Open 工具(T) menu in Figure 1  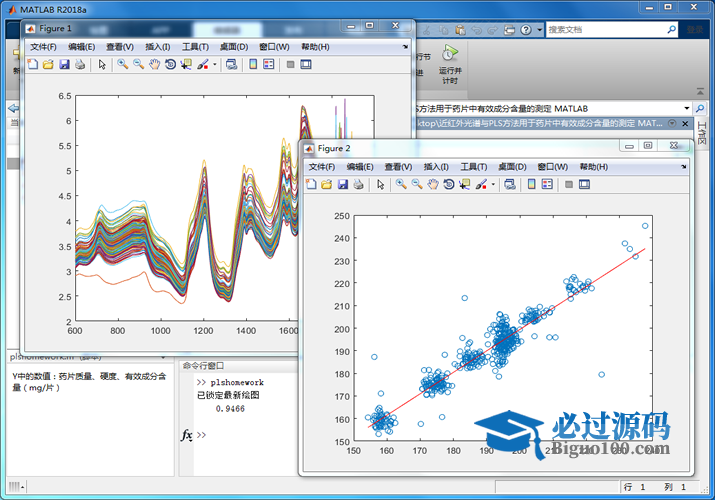(196, 47)
